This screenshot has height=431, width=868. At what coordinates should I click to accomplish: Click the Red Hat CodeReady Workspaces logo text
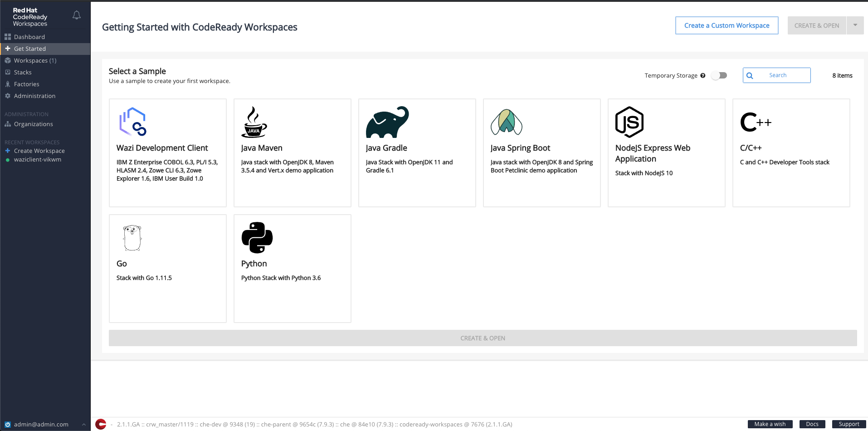click(x=30, y=17)
